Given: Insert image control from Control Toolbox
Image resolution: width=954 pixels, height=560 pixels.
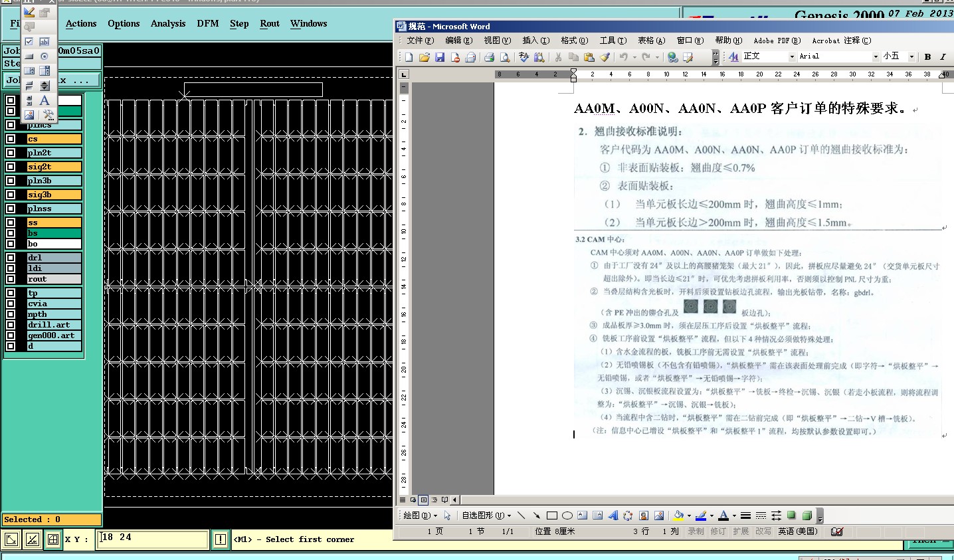Looking at the screenshot, I should tap(29, 114).
